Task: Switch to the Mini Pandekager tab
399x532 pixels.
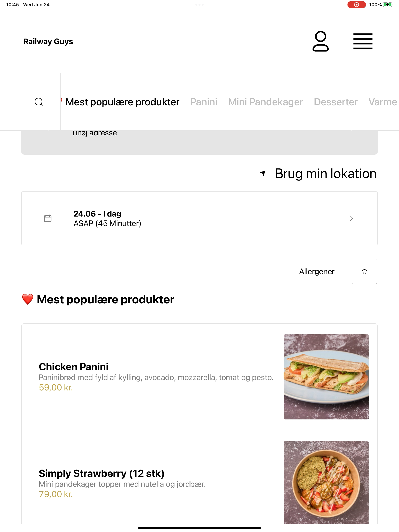Action: [265, 102]
